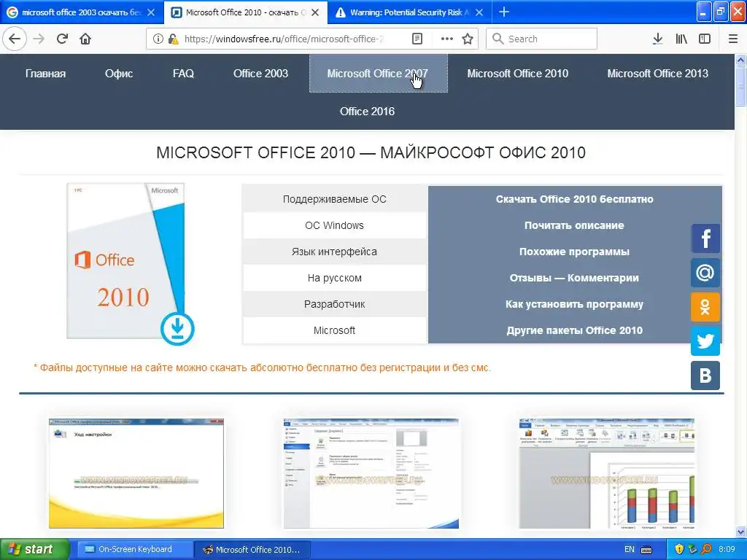Share page via Mail.ru @ icon
The height and width of the screenshot is (560, 747).
pos(705,273)
